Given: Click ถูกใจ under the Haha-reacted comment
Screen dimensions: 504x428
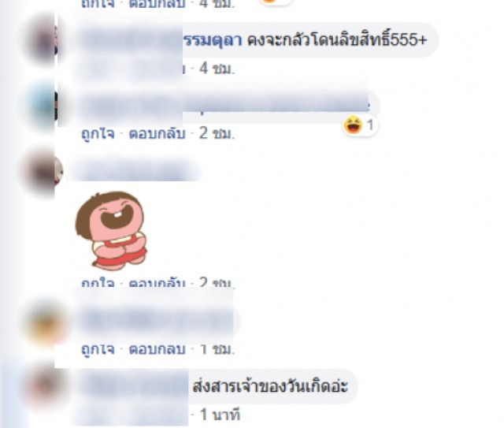Looking at the screenshot, I should (98, 133).
